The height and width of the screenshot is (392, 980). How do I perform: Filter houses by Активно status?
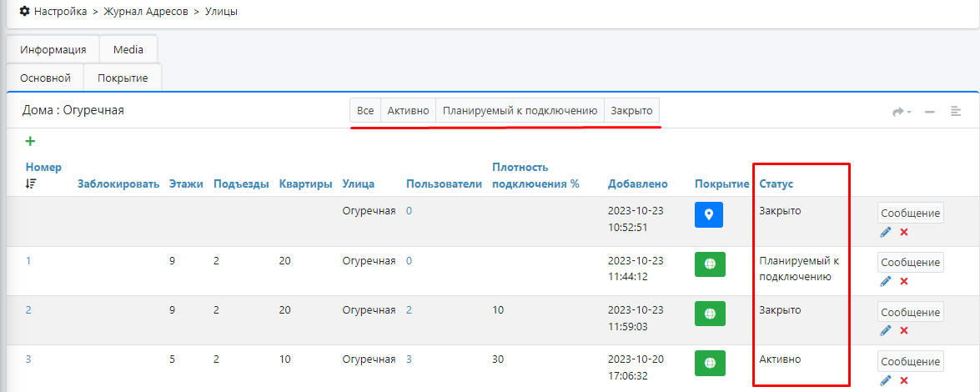[408, 110]
